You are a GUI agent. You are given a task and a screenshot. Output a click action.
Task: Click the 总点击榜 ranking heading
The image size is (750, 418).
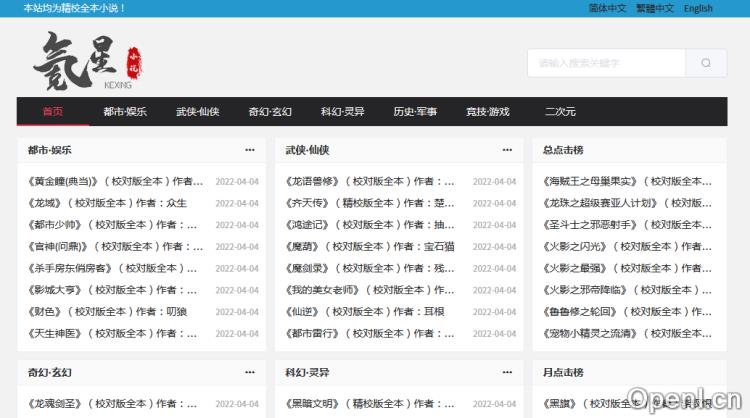[563, 150]
